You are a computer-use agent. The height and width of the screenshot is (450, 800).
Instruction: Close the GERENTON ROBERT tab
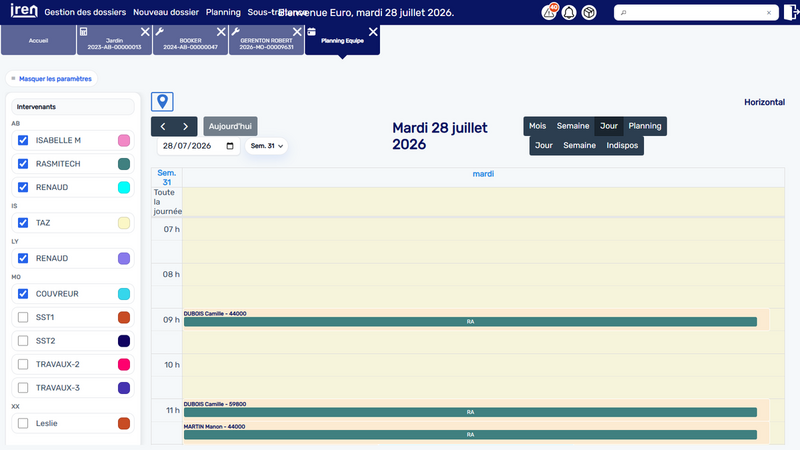click(297, 32)
